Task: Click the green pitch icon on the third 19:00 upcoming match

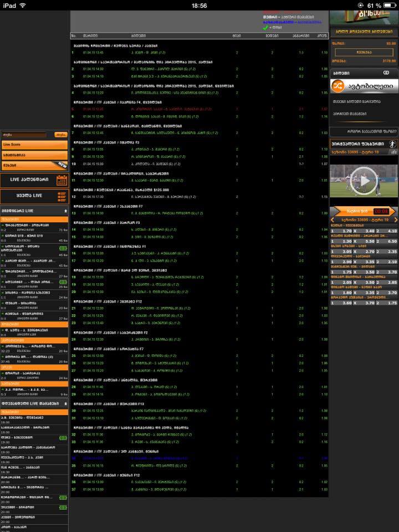Action: pyautogui.click(x=63, y=438)
